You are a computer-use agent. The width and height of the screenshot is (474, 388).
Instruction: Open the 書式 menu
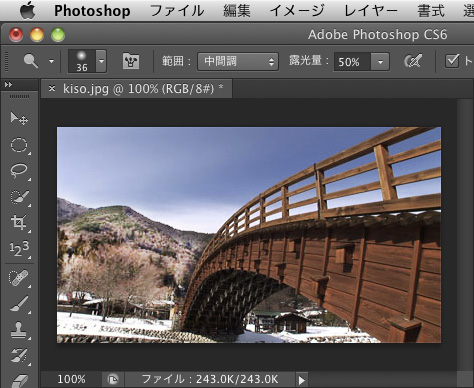click(x=431, y=11)
